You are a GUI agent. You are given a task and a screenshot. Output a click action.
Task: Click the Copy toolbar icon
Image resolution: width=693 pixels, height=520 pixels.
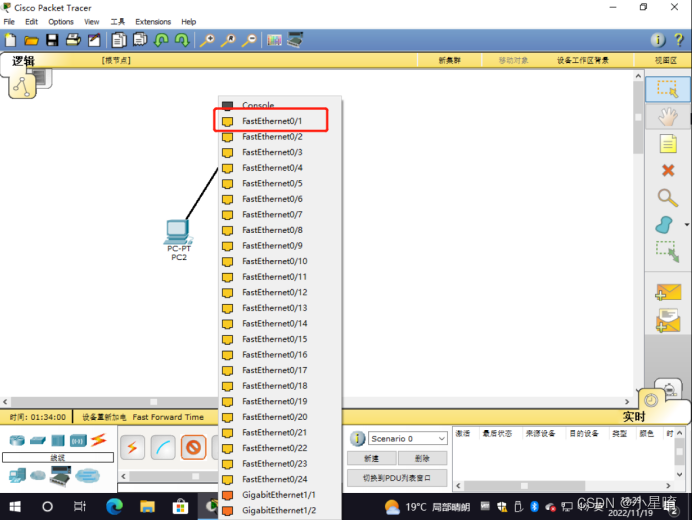point(118,40)
